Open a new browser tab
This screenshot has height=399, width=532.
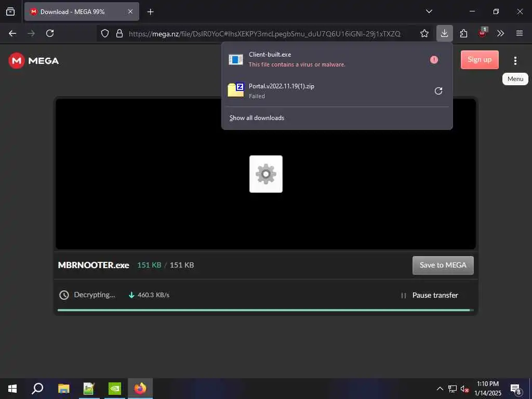150,12
